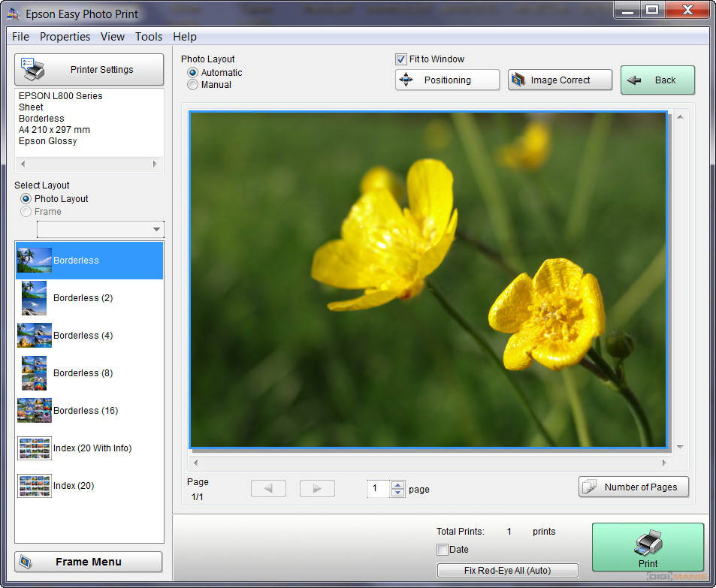
Task: Click the green Back arrow icon
Action: (x=635, y=80)
